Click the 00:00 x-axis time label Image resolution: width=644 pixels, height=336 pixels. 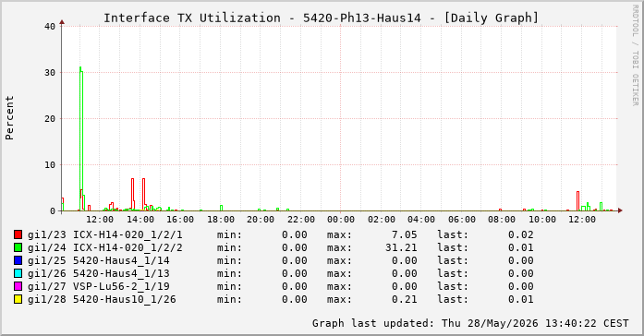point(341,220)
